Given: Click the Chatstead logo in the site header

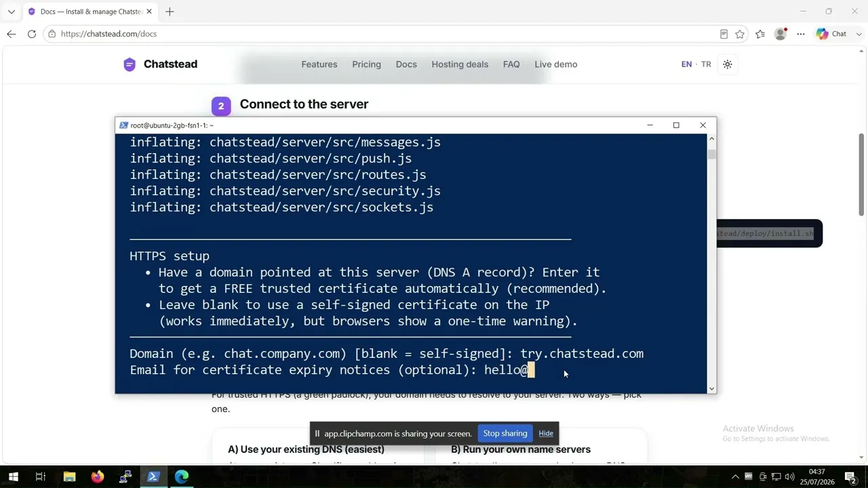Looking at the screenshot, I should 160,64.
